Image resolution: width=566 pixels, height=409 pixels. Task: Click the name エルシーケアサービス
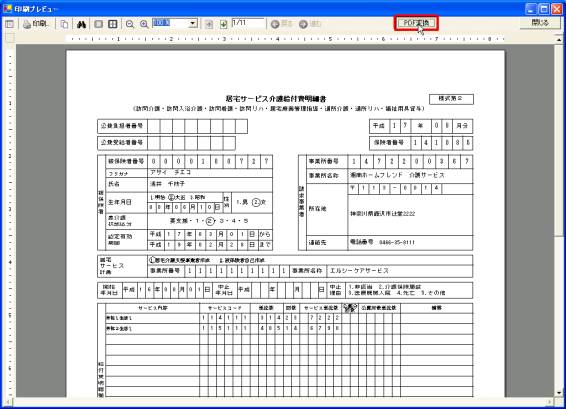(x=359, y=271)
